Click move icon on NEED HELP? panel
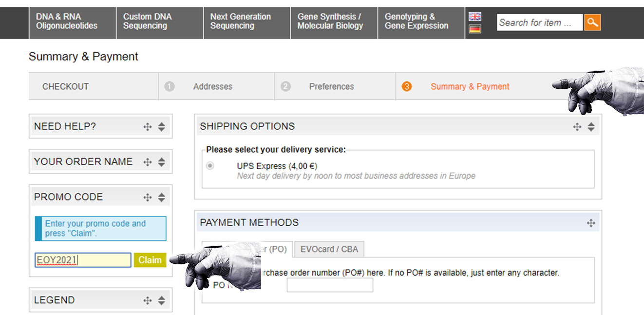The height and width of the screenshot is (315, 644). click(148, 127)
